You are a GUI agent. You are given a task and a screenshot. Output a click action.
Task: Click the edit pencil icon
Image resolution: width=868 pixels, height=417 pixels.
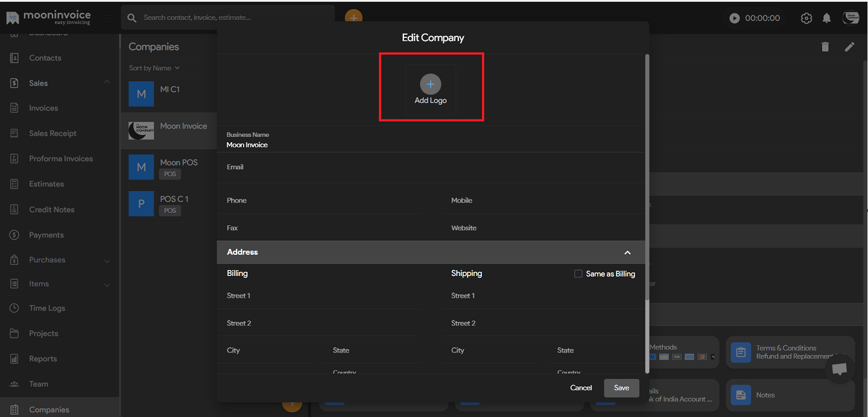click(x=849, y=46)
